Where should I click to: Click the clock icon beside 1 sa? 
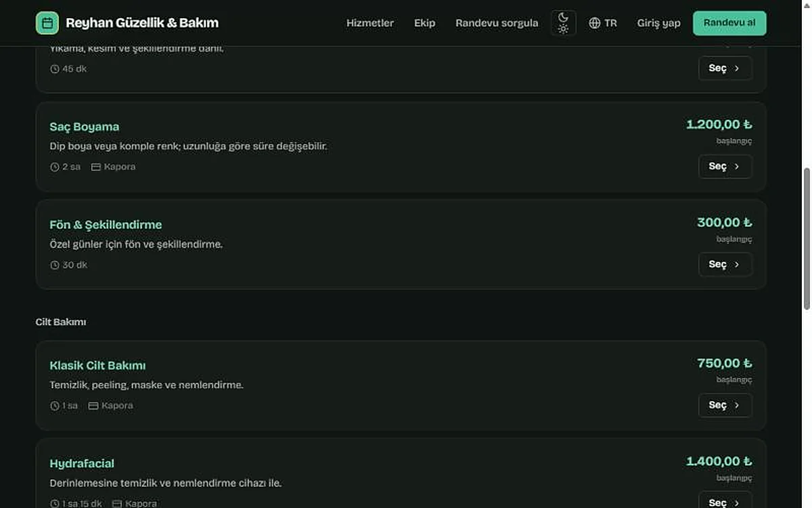pos(55,406)
